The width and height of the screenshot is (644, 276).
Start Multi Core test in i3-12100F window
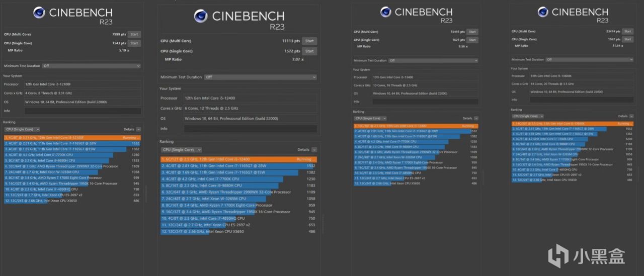(134, 34)
